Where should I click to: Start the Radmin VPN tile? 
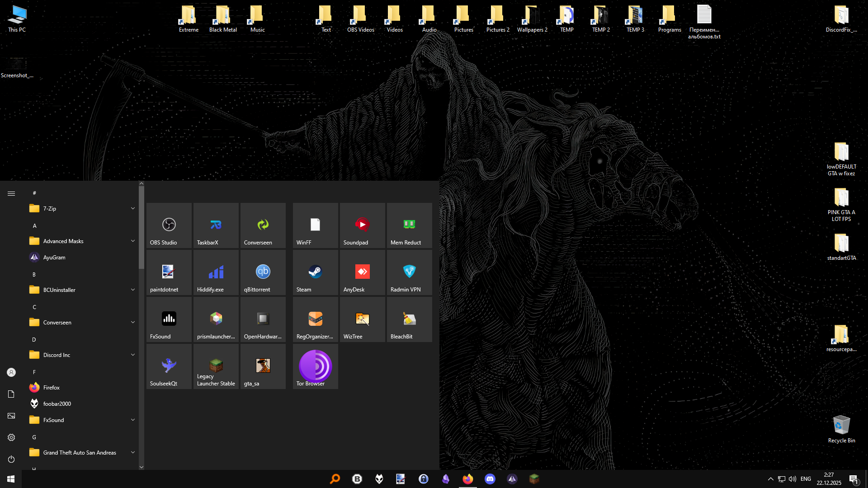click(409, 272)
